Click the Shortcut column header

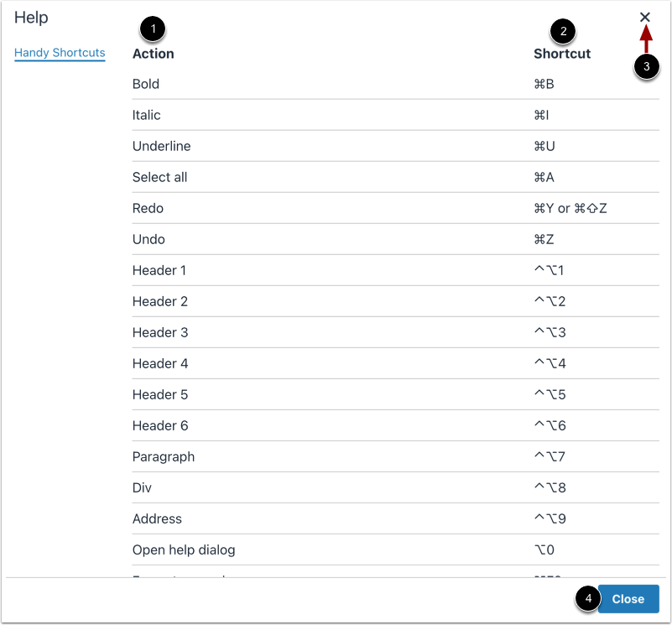coord(561,54)
